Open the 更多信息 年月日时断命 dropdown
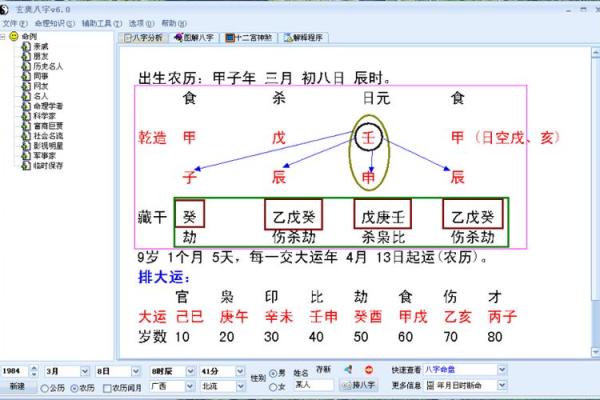Image resolution: width=600 pixels, height=400 pixels. tap(502, 385)
